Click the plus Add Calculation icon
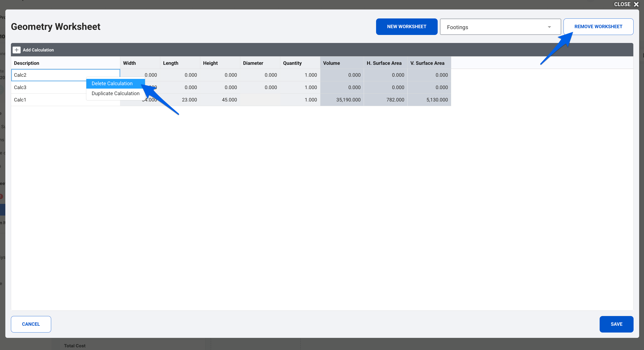644x350 pixels. pyautogui.click(x=16, y=50)
